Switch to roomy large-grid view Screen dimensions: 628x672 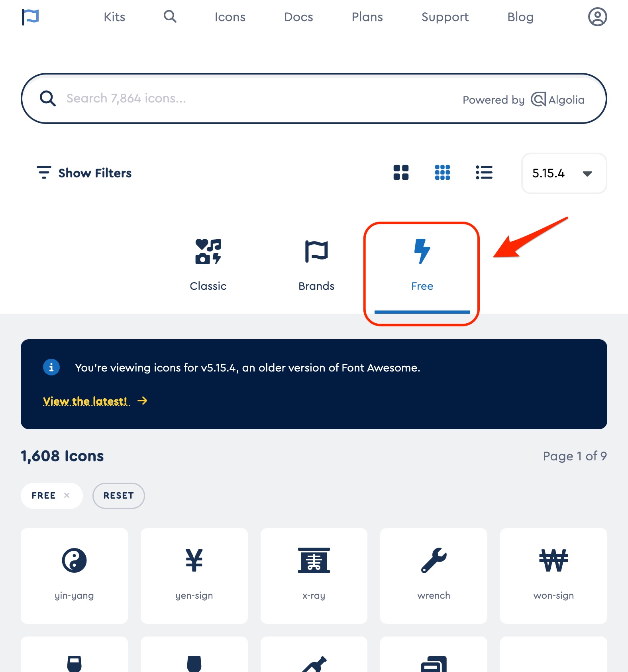[401, 173]
